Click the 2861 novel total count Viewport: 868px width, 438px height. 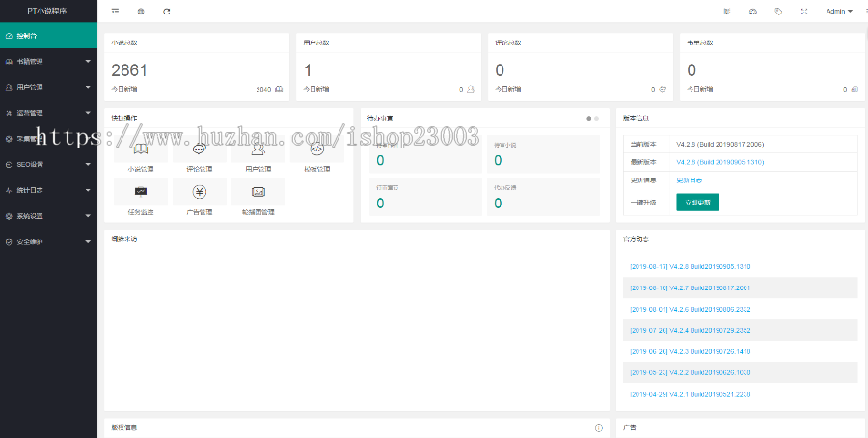[x=129, y=70]
